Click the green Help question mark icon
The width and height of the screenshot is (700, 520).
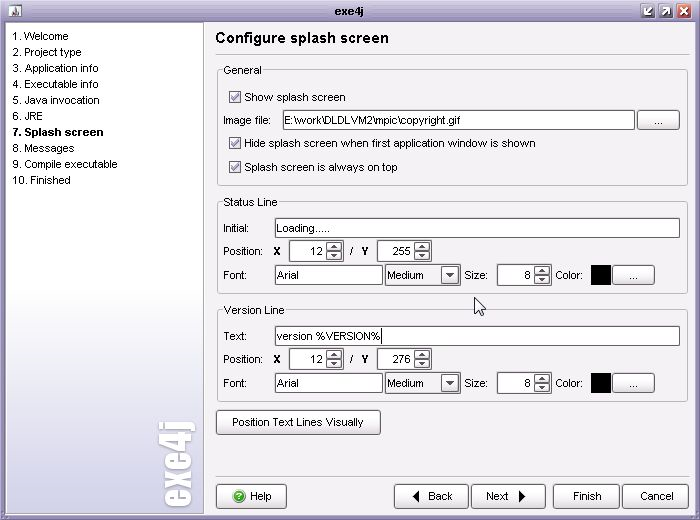click(x=239, y=496)
